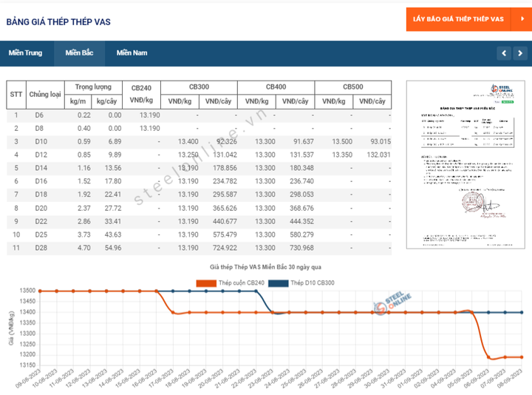Click the Thép cuộn CB240 legend label
This screenshot has width=532, height=395.
[241, 283]
